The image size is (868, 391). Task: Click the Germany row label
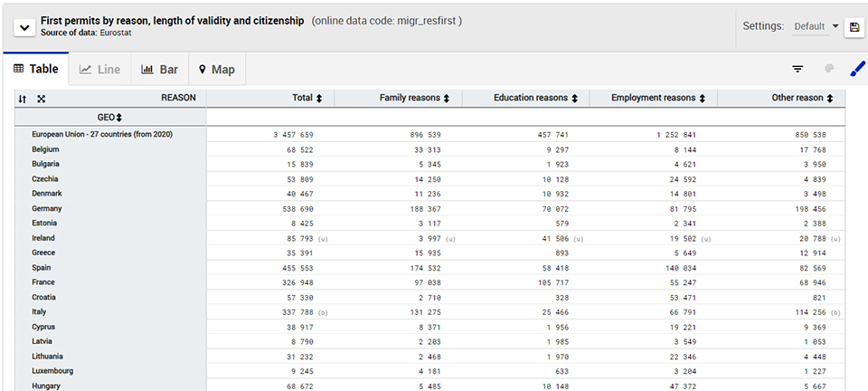[47, 208]
